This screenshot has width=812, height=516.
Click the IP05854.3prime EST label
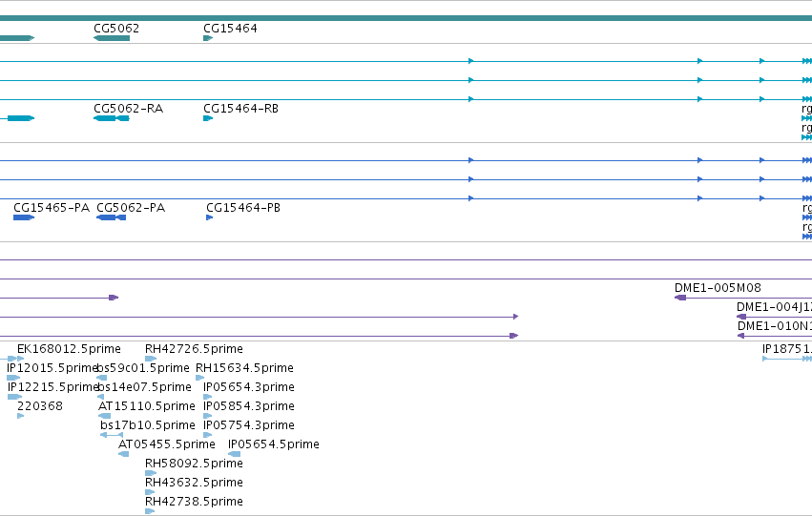click(x=249, y=406)
